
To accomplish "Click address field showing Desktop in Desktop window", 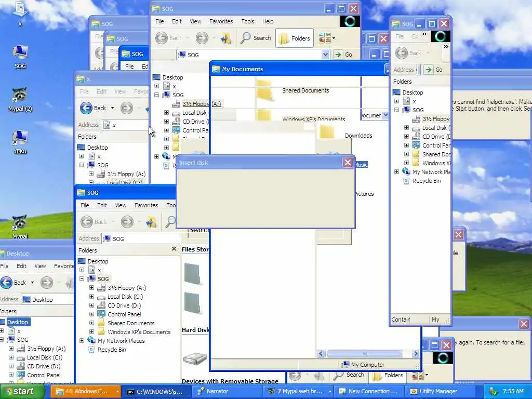I will pos(47,300).
